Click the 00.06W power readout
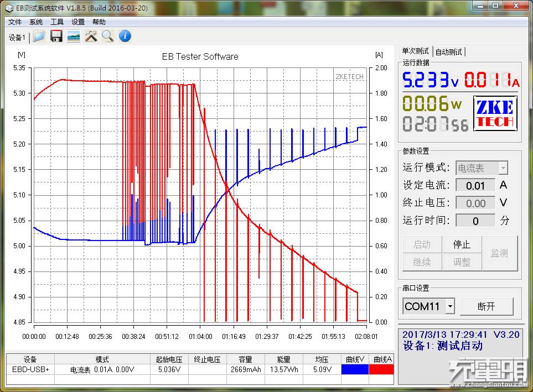The image size is (533, 392). coord(432,103)
